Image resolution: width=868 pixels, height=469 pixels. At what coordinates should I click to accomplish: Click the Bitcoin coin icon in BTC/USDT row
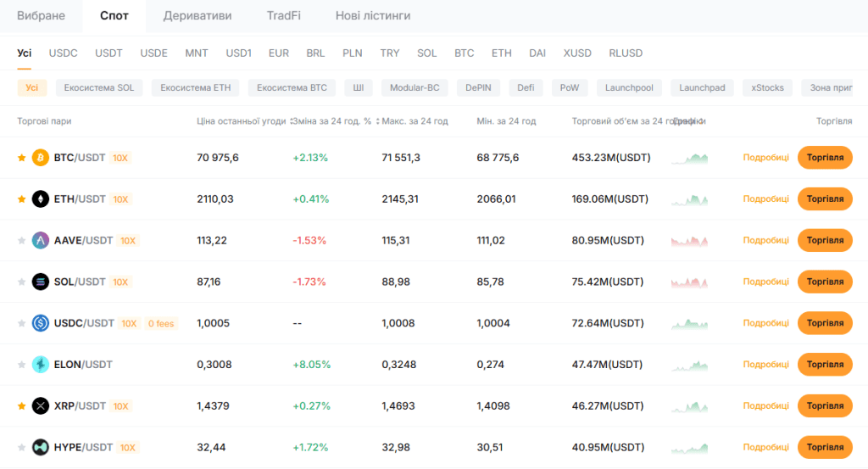pos(41,158)
